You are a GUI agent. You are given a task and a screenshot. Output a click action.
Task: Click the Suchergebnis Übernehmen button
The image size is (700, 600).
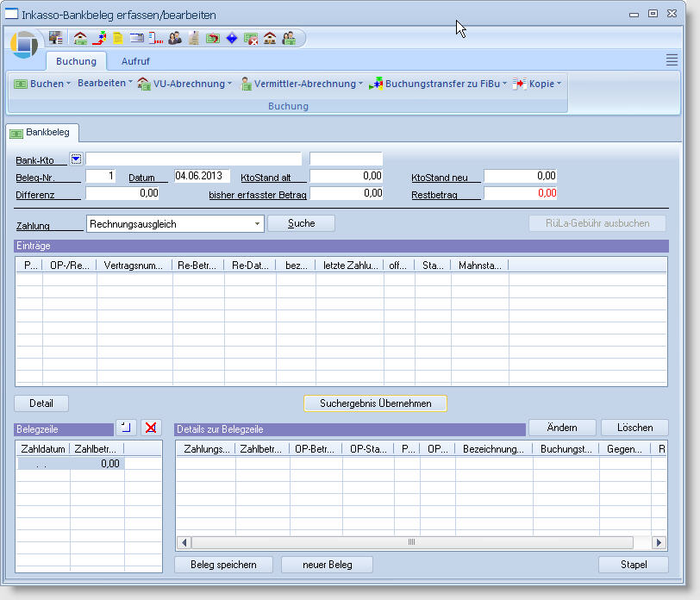coord(375,403)
